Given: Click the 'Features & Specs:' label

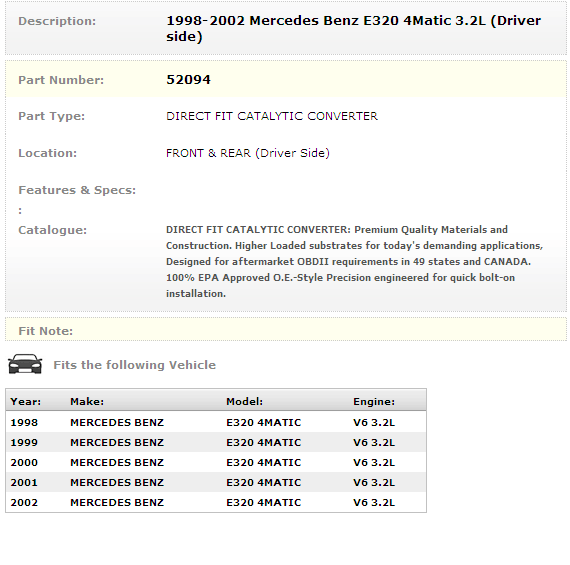Looking at the screenshot, I should tap(77, 190).
